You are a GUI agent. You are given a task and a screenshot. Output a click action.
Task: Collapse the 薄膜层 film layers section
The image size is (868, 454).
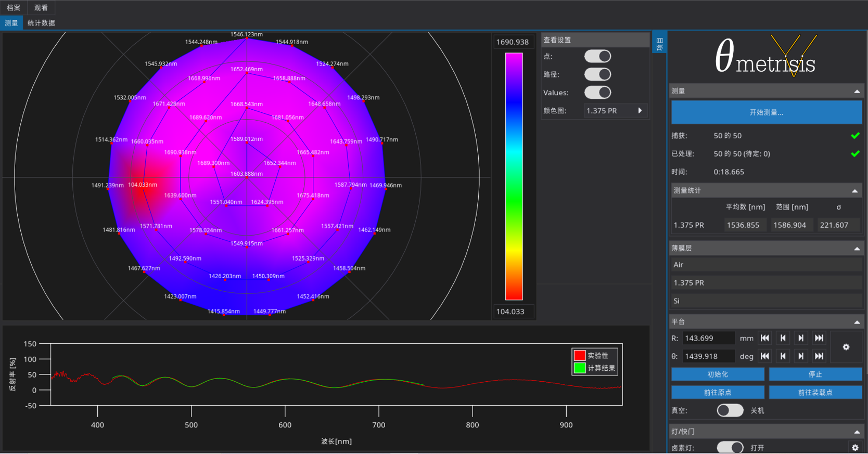[x=857, y=249]
